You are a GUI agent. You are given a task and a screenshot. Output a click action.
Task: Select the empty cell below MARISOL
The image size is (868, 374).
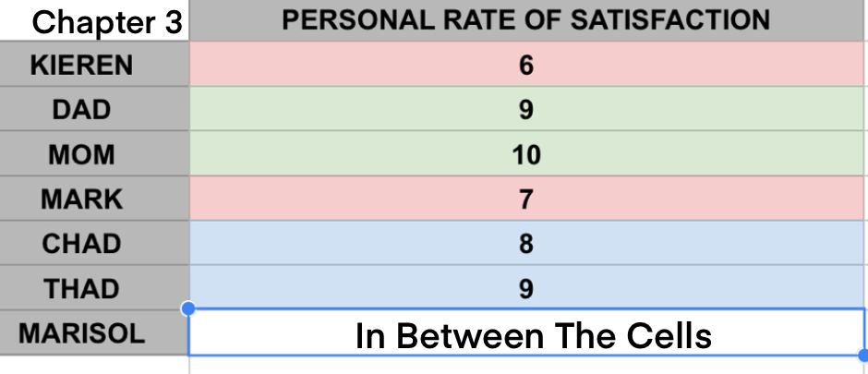click(94, 366)
